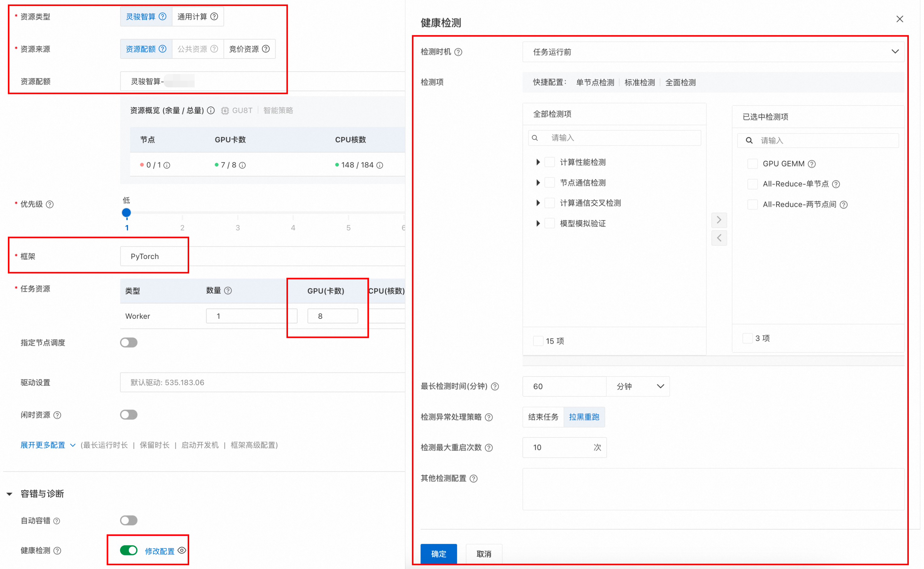
Task: Click help icon next to 检测时机
Action: click(458, 52)
